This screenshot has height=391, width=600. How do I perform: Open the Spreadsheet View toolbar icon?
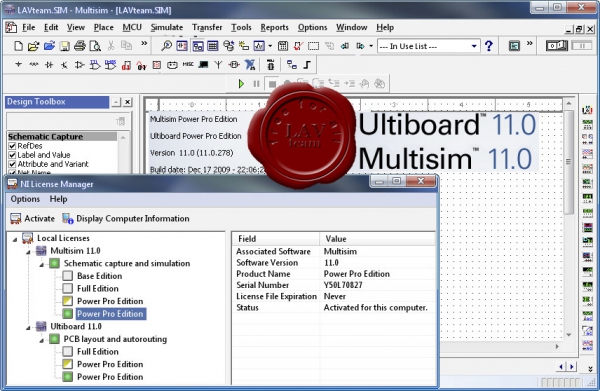click(213, 46)
